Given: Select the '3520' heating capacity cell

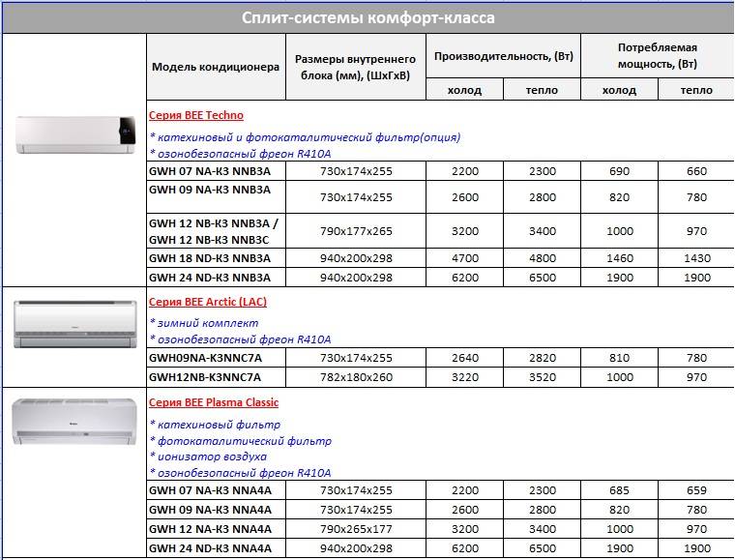Looking at the screenshot, I should pos(542,377).
